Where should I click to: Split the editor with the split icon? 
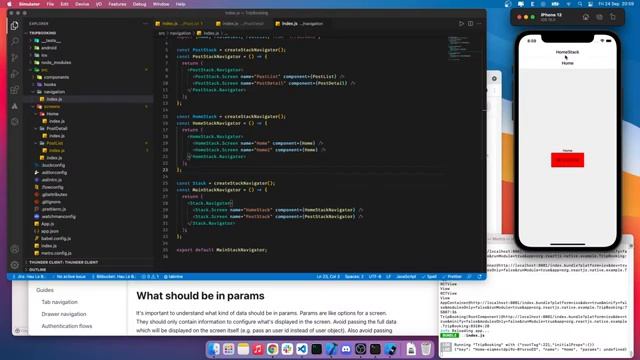click(471, 24)
